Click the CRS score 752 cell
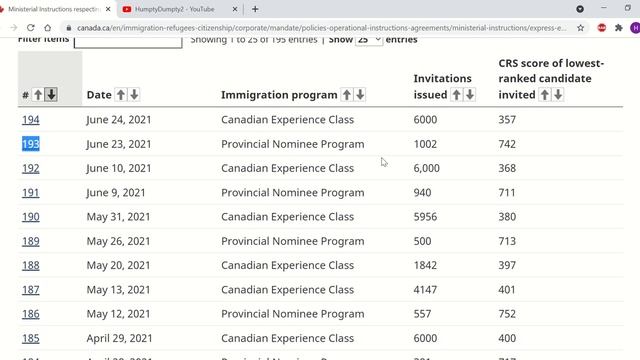 [x=507, y=314]
